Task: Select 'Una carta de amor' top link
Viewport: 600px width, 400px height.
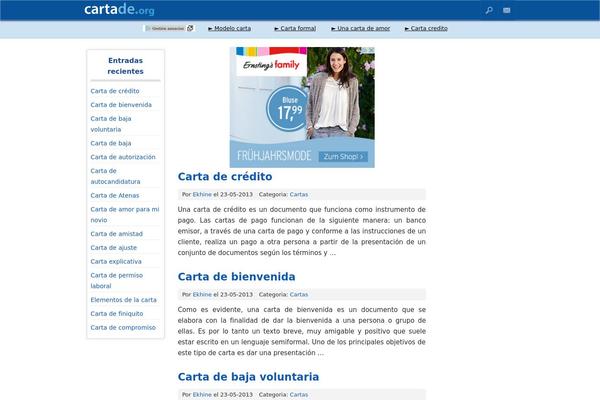Action: (363, 29)
